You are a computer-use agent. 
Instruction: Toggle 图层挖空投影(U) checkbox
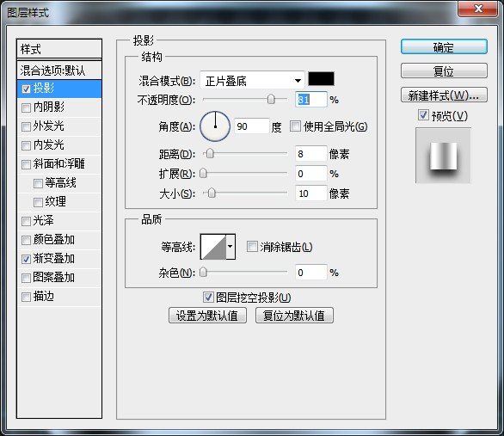(208, 298)
